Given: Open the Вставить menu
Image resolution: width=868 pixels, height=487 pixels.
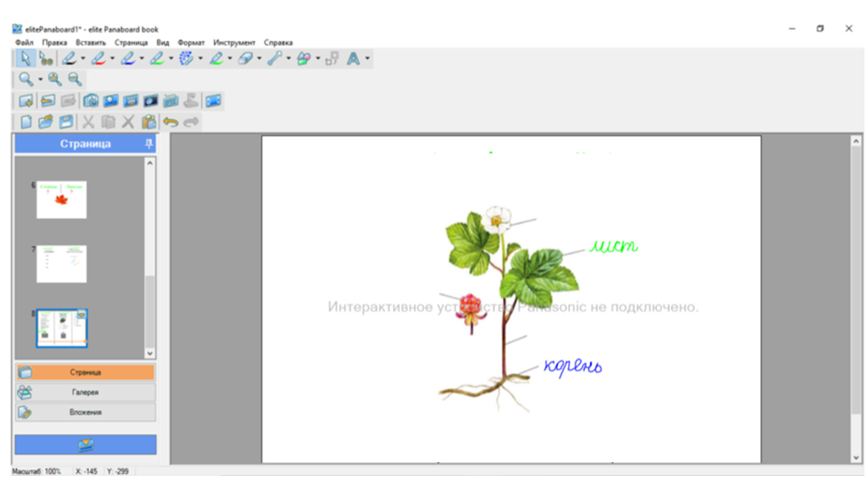Looking at the screenshot, I should [x=90, y=43].
